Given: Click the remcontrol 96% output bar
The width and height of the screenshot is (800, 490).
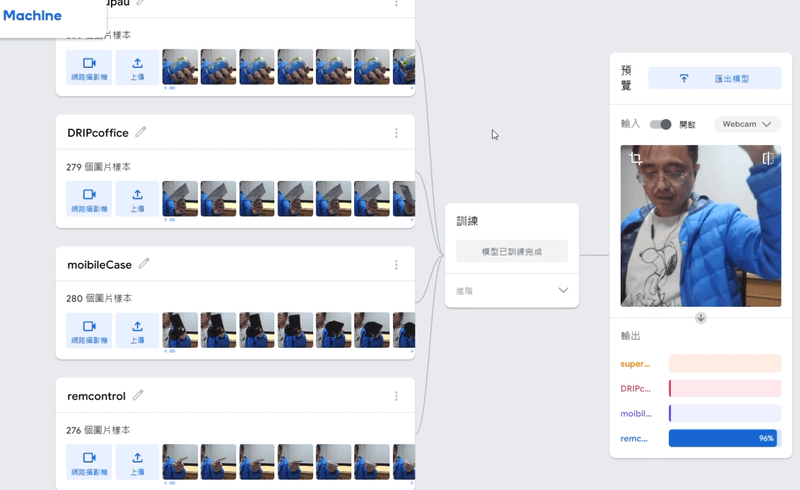Looking at the screenshot, I should coord(723,438).
